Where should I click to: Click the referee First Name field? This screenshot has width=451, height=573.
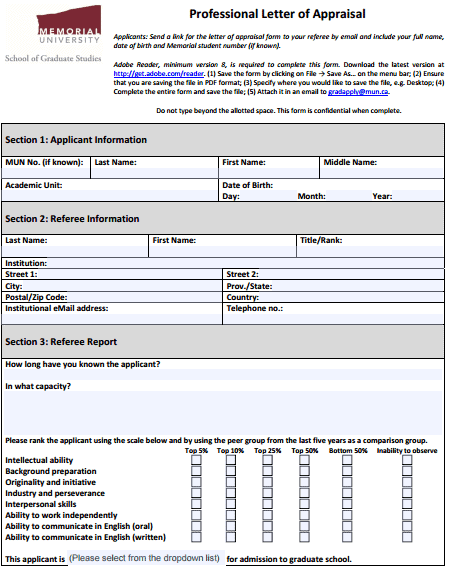click(x=222, y=251)
